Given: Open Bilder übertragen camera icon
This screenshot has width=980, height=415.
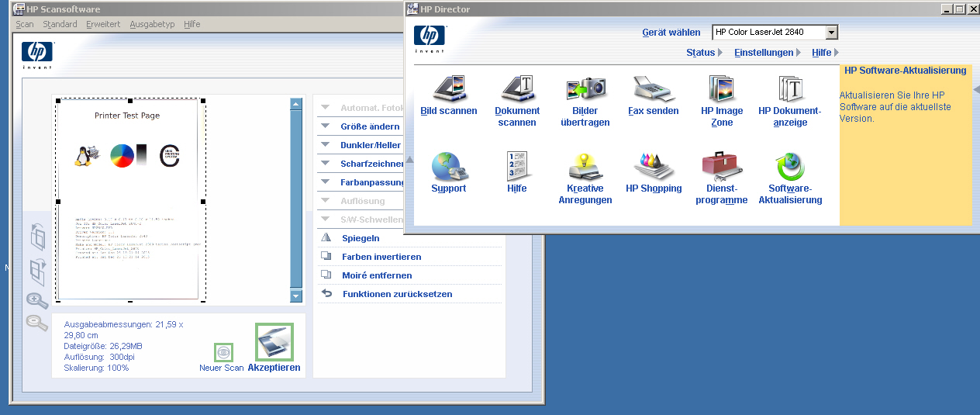Looking at the screenshot, I should click(x=585, y=88).
